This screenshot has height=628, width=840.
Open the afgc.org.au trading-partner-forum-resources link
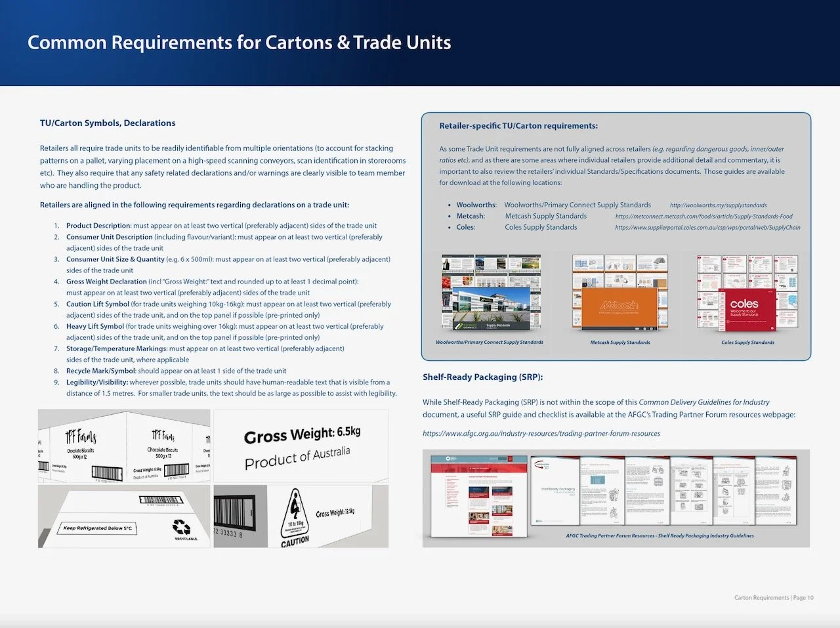(541, 434)
